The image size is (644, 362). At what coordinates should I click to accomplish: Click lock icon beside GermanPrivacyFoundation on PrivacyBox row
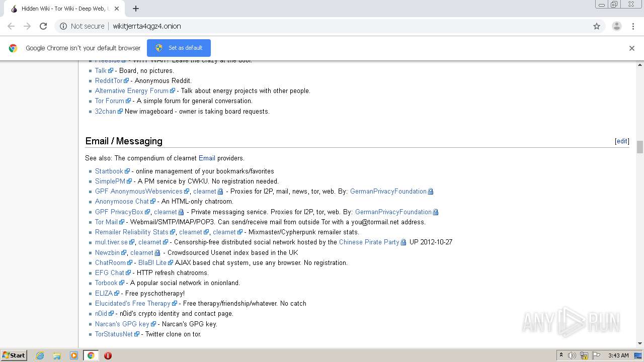pyautogui.click(x=436, y=212)
